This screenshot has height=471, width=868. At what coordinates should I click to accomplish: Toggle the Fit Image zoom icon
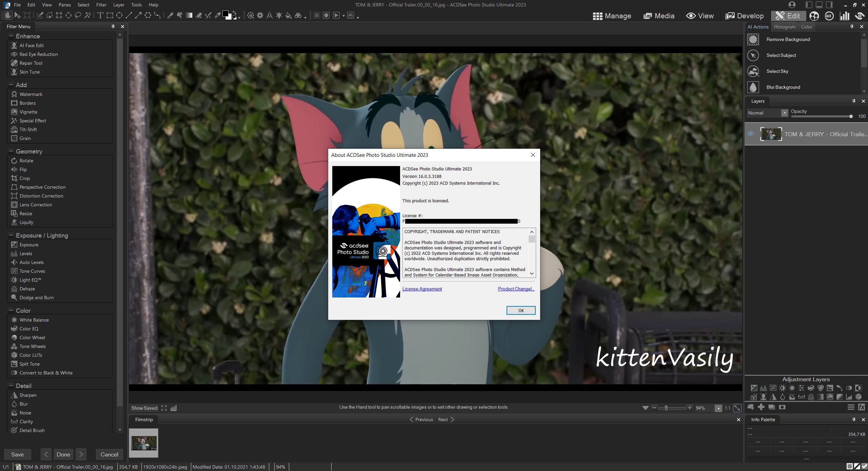click(x=737, y=408)
